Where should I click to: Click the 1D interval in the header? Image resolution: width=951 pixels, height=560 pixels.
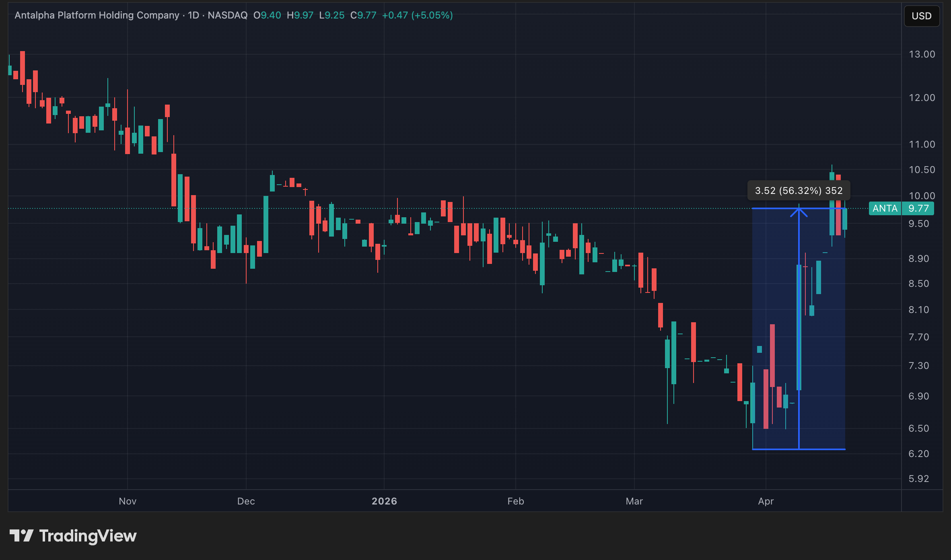(193, 15)
